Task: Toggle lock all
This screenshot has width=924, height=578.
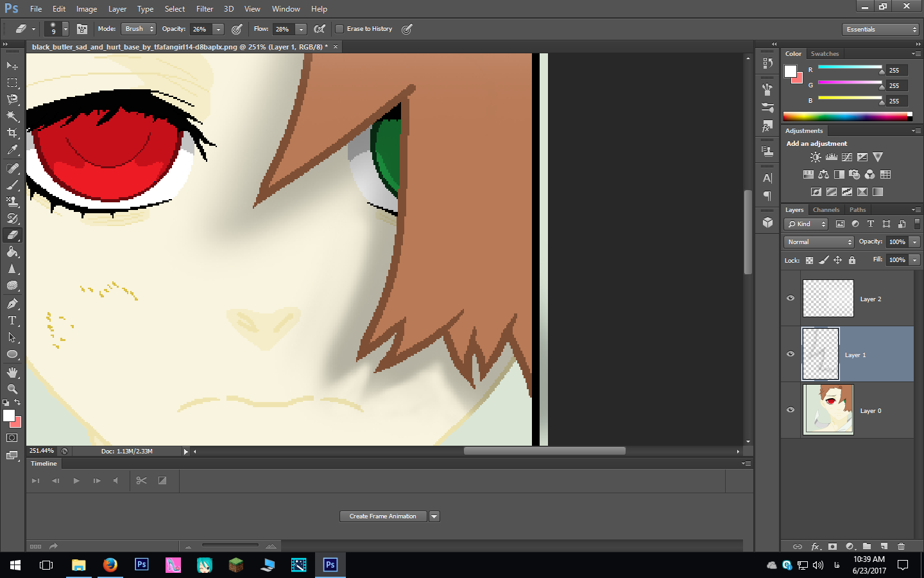Action: [x=852, y=260]
